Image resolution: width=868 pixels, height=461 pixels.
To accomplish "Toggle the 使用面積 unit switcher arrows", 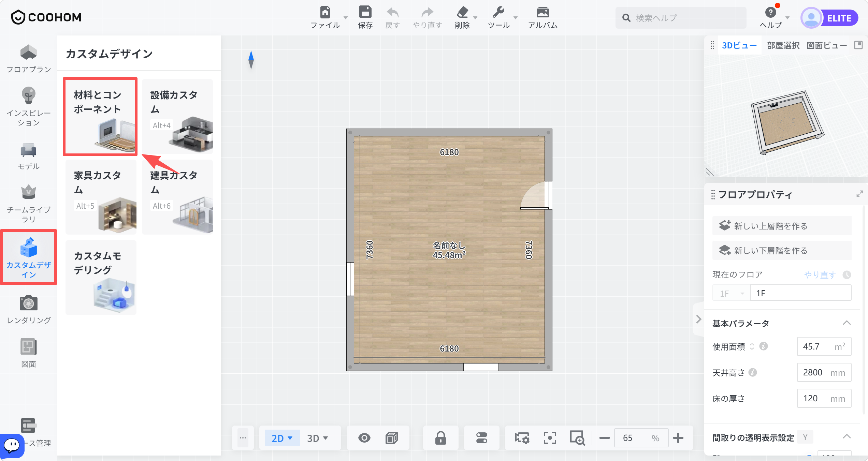I will 752,346.
